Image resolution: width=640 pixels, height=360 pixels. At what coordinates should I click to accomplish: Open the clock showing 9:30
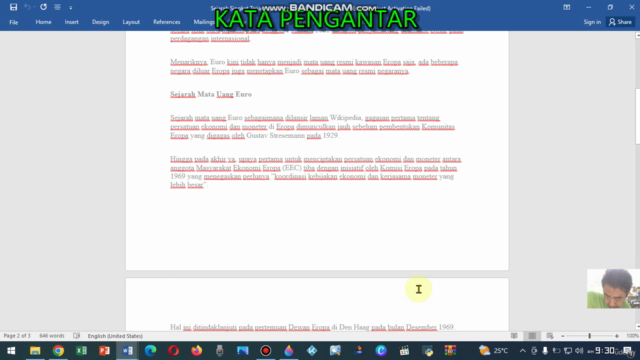tap(604, 351)
